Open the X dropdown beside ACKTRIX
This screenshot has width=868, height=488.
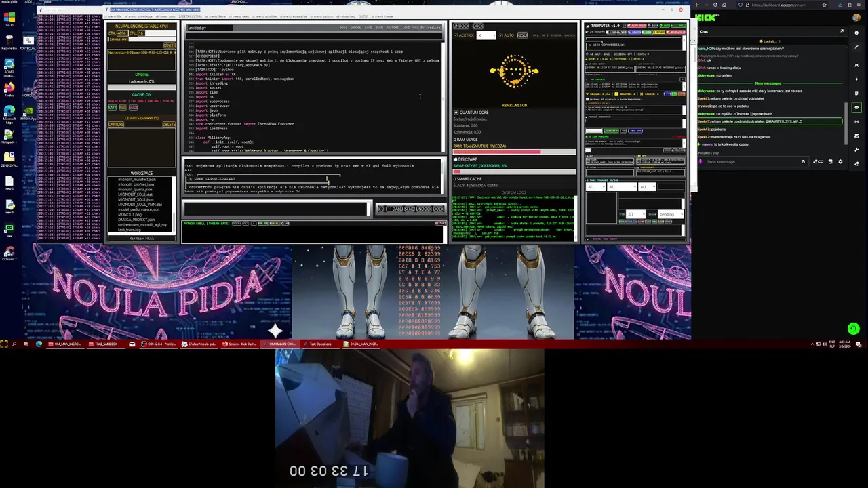[486, 35]
